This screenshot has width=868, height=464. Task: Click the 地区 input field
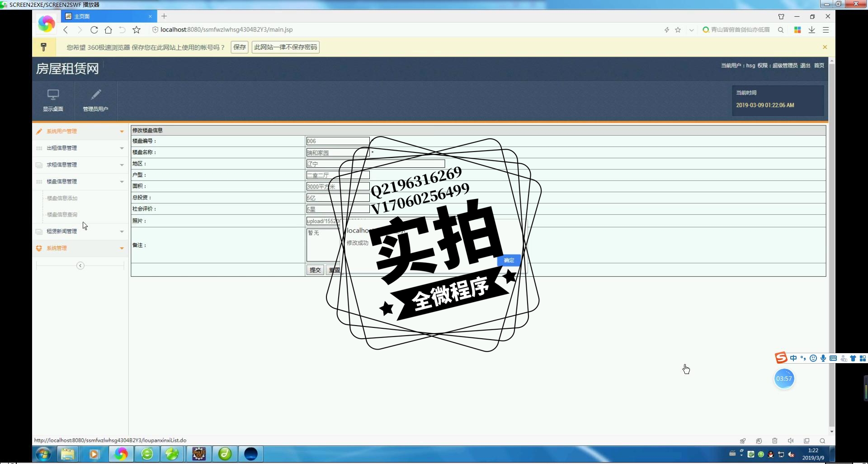point(375,164)
